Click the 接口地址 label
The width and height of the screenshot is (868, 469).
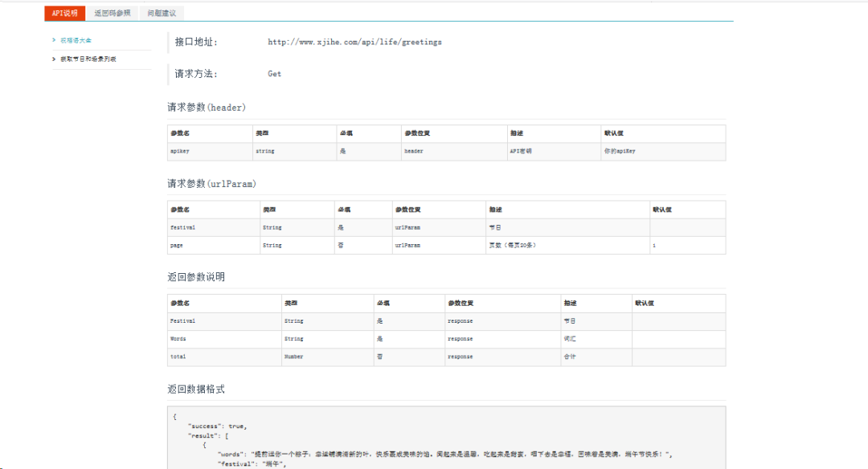click(196, 42)
